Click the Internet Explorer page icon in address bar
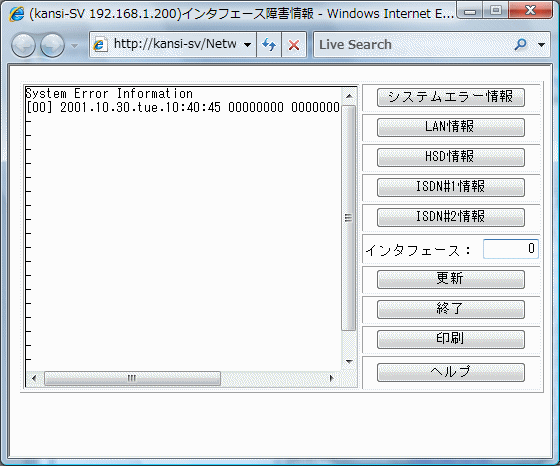560x466 pixels. [x=100, y=45]
